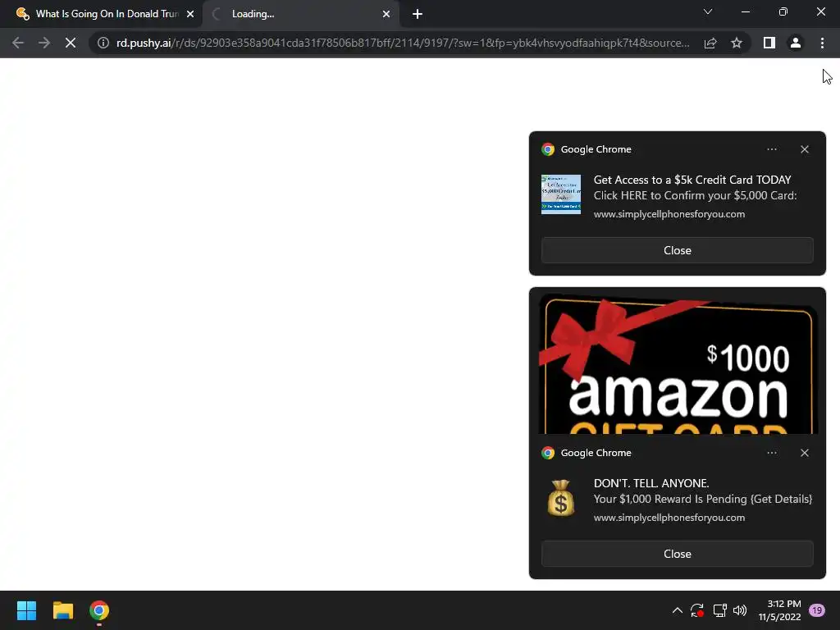
Task: Click the Close button on the $1,000 Reward notification
Action: point(677,554)
